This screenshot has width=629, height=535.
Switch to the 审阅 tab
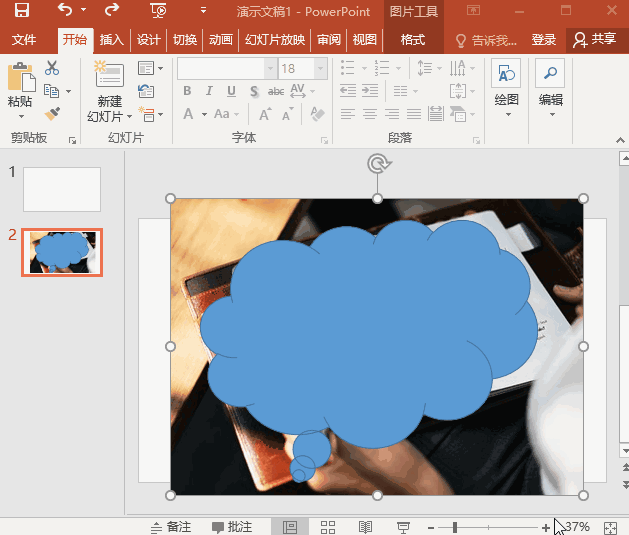click(329, 40)
